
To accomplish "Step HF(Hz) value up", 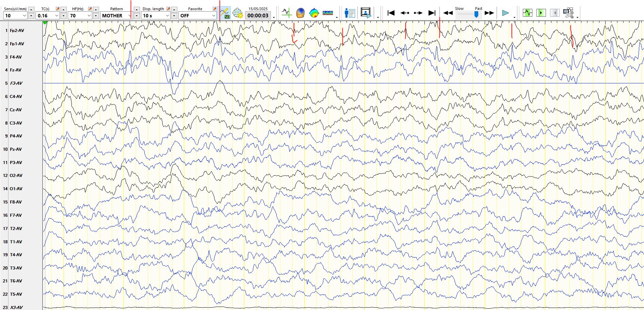I will tap(96, 10).
